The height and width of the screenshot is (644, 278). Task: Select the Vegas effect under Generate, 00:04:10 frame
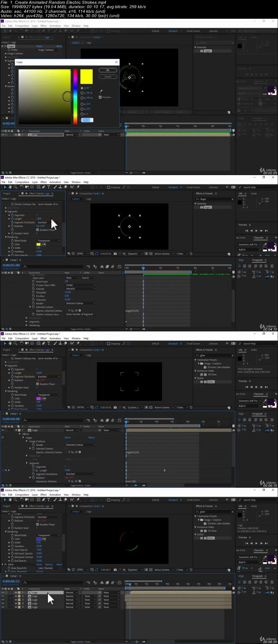point(207,207)
